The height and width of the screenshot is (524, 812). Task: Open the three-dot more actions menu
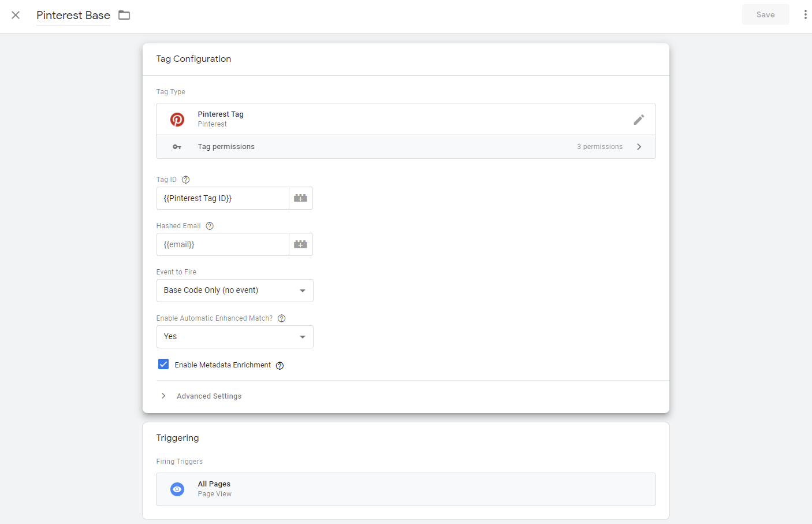805,15
